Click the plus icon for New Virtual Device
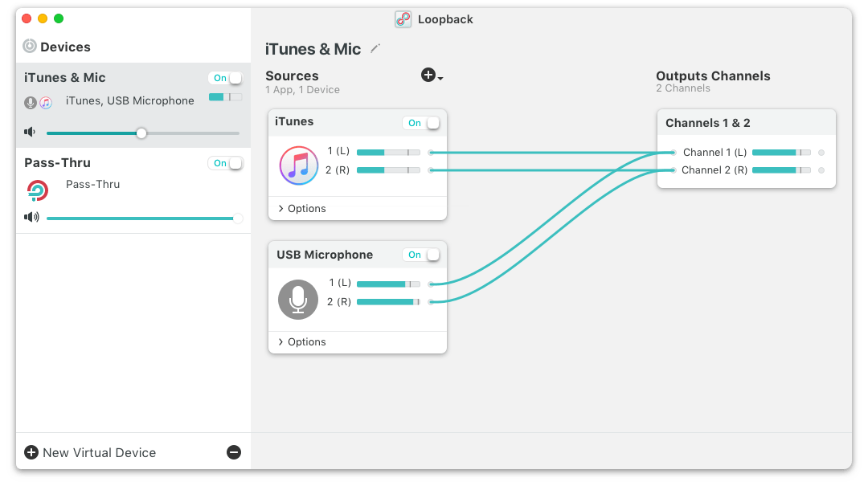Viewport: 868px width, 482px height. (31, 452)
